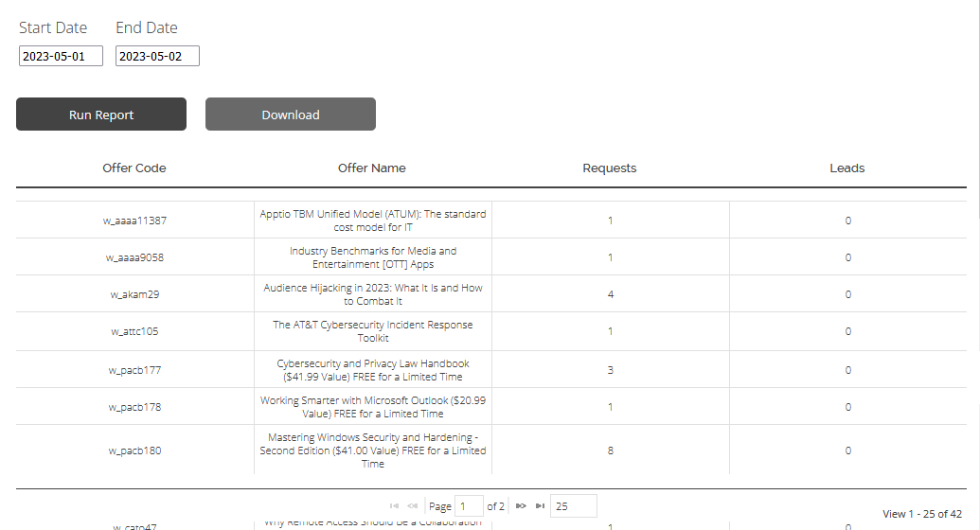Select offer code w_pacb180
The width and height of the screenshot is (980, 530).
point(135,450)
